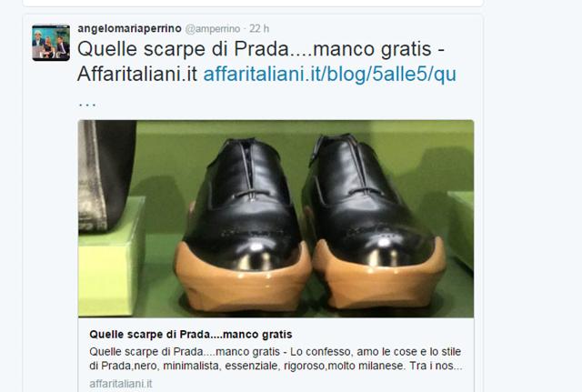Click the angelomariaperrino display name
The image size is (582, 392).
coord(129,28)
